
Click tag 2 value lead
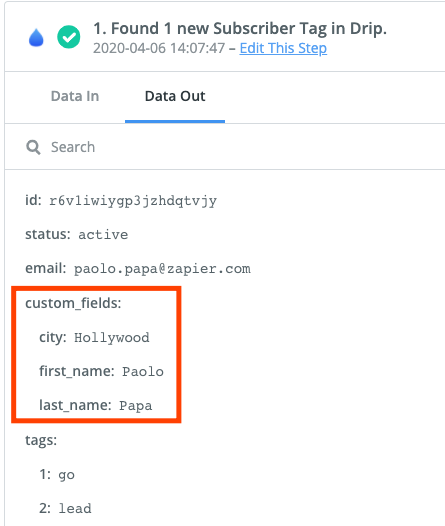(x=75, y=509)
